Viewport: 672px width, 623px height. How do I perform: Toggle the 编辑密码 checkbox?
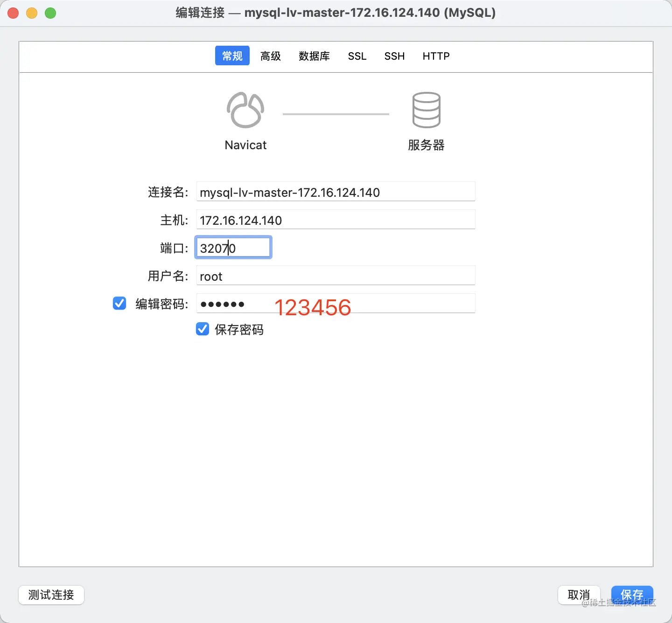(x=119, y=304)
